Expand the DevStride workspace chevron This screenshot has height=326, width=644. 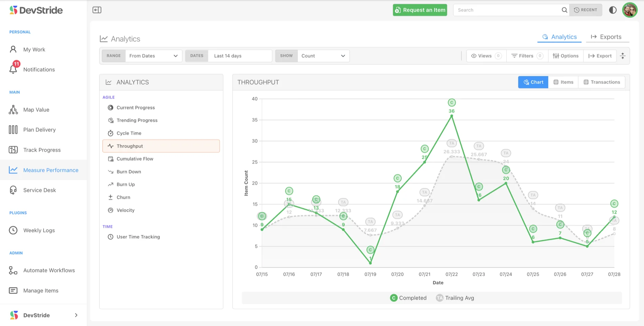(76, 315)
